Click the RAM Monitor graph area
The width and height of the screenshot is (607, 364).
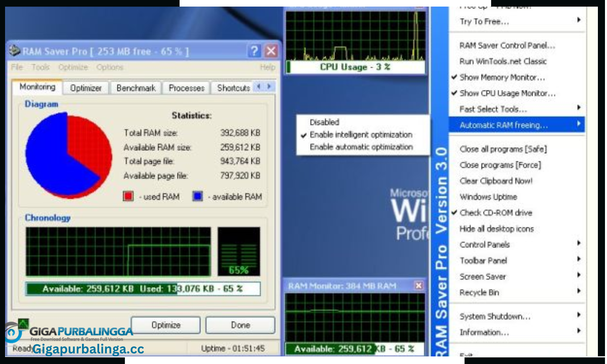click(355, 317)
